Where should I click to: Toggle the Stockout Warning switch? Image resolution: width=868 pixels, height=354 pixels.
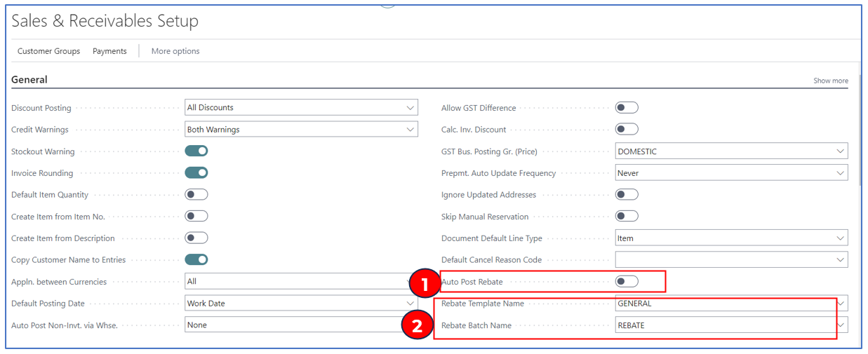(196, 151)
